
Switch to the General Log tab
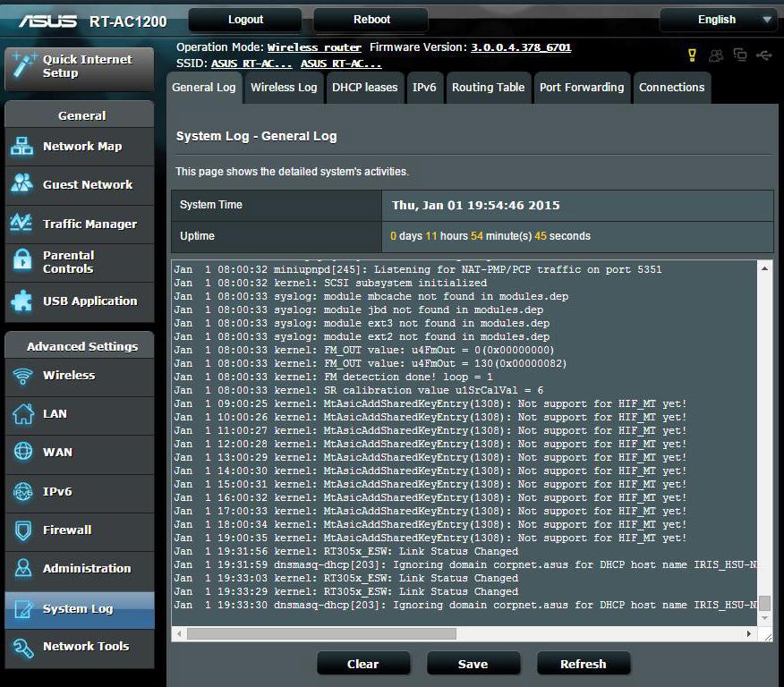click(204, 88)
